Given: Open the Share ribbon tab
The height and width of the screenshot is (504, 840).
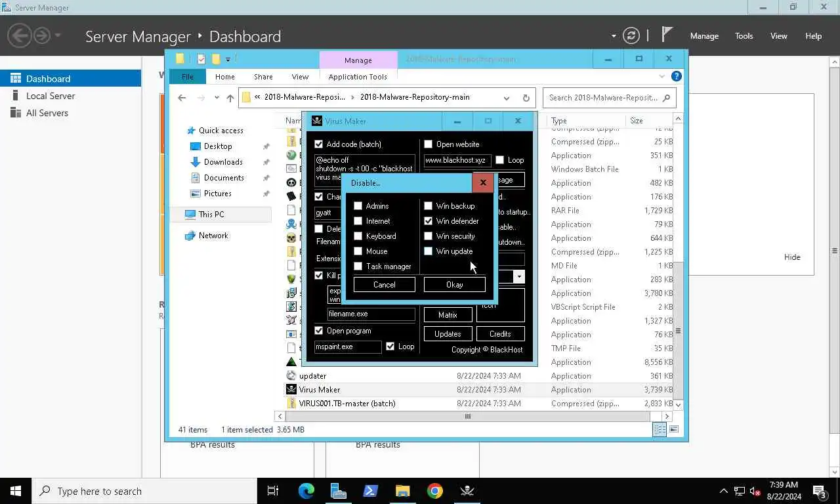Looking at the screenshot, I should pyautogui.click(x=263, y=77).
